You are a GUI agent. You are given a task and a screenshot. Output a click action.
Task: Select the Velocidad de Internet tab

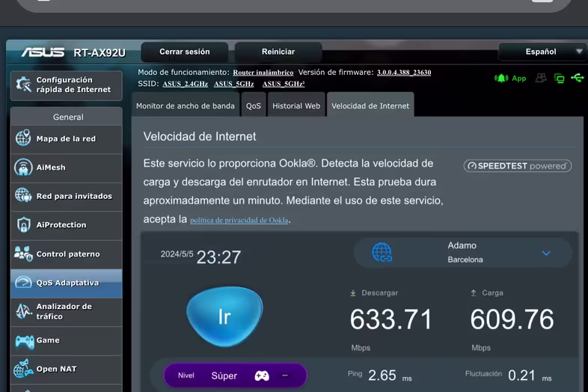(370, 105)
